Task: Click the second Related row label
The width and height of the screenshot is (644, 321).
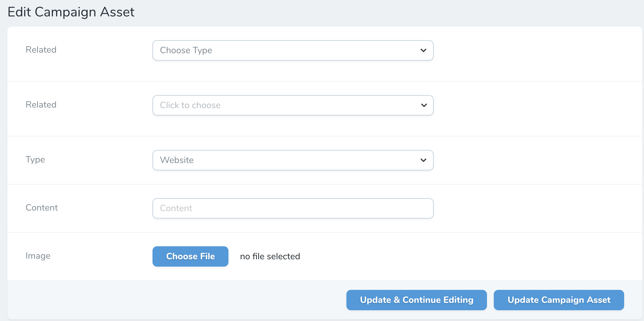Action: pyautogui.click(x=41, y=104)
